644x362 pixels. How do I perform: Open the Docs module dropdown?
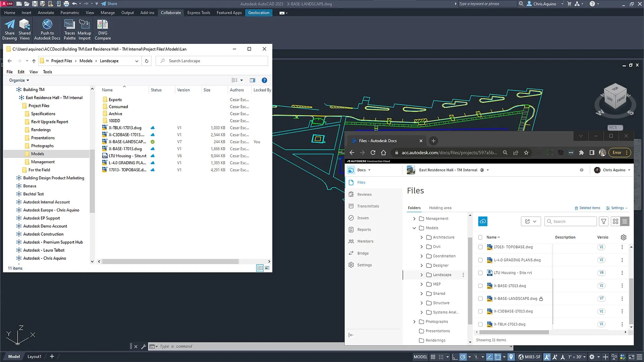click(x=369, y=170)
